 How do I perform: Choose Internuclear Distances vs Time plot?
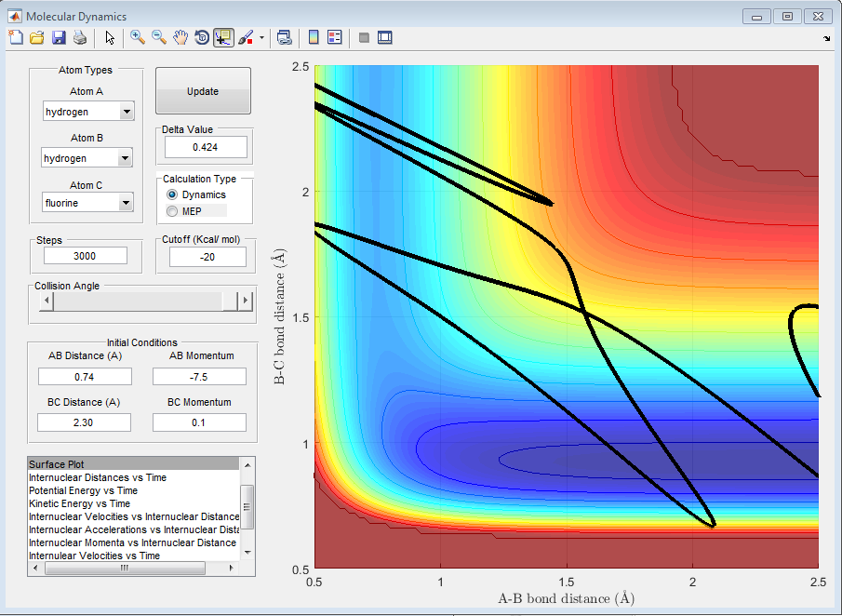(x=98, y=477)
